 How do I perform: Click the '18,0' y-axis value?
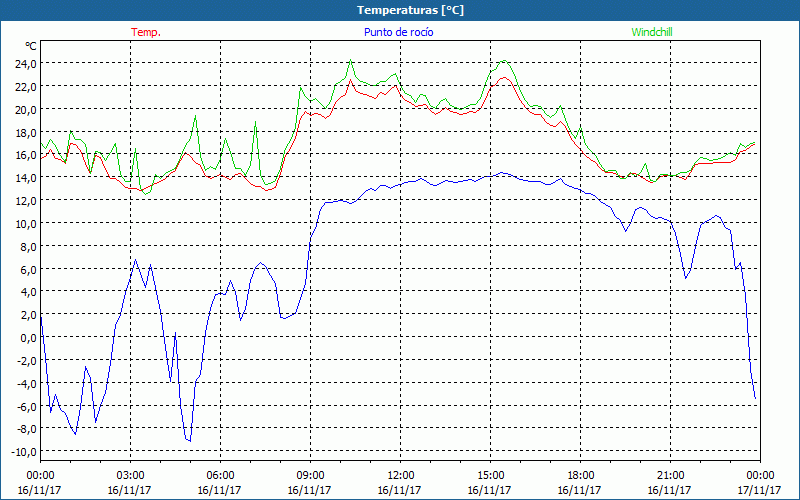tap(26, 133)
